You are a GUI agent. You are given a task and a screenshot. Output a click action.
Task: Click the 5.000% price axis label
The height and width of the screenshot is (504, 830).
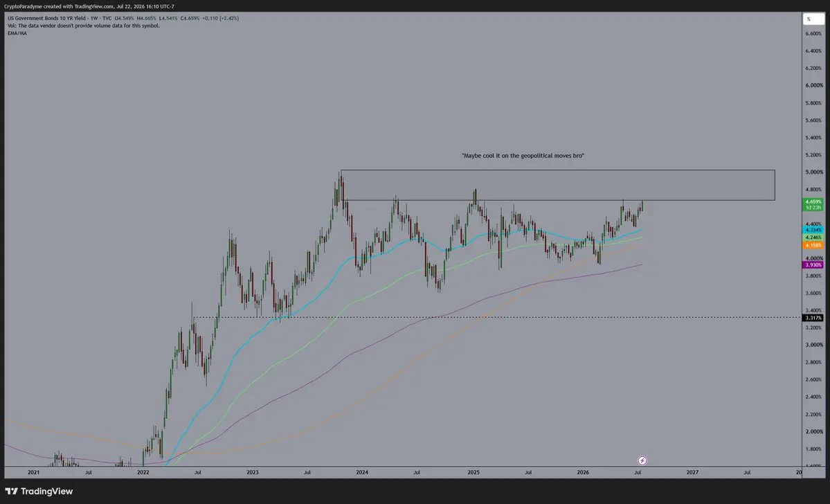tap(814, 172)
